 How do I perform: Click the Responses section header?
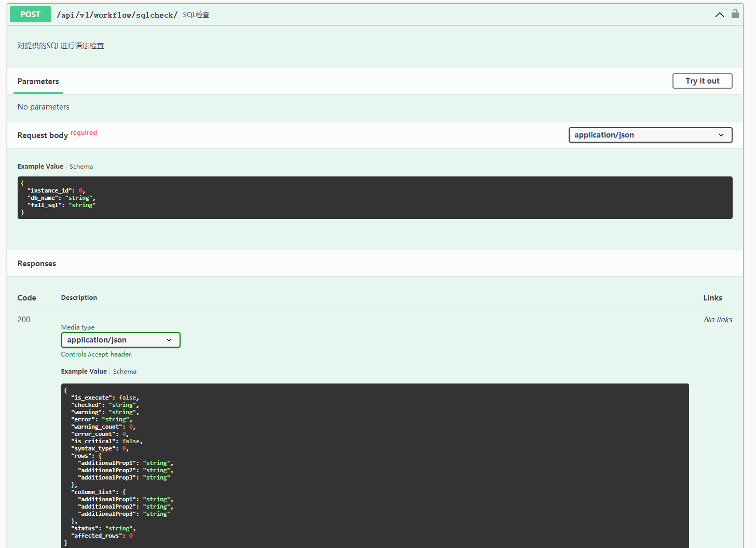tap(37, 264)
